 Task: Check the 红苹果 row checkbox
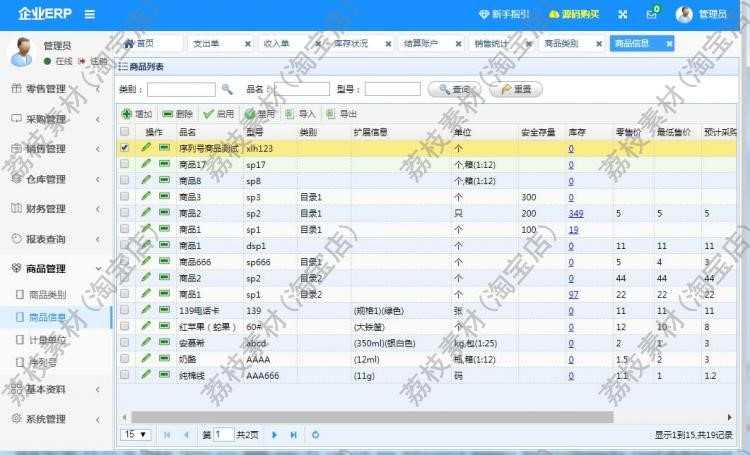125,326
